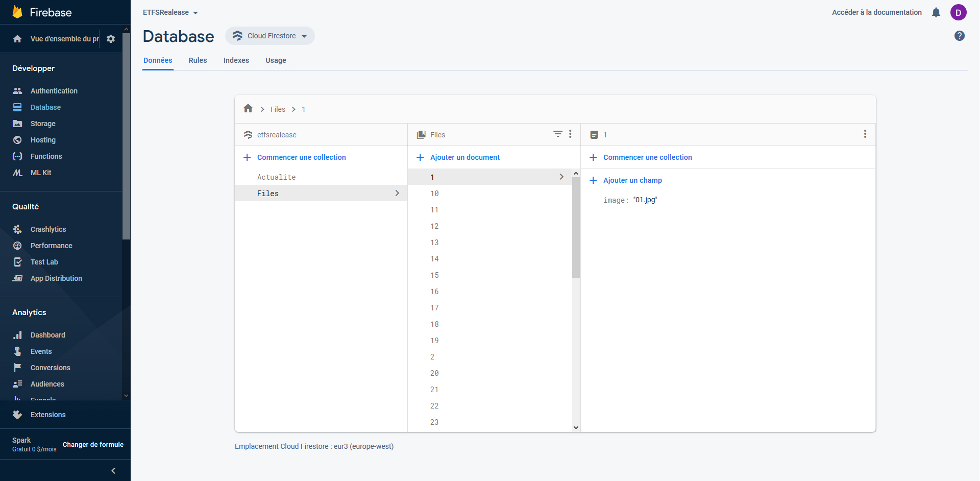
Task: Select Database in sidebar
Action: pos(45,107)
